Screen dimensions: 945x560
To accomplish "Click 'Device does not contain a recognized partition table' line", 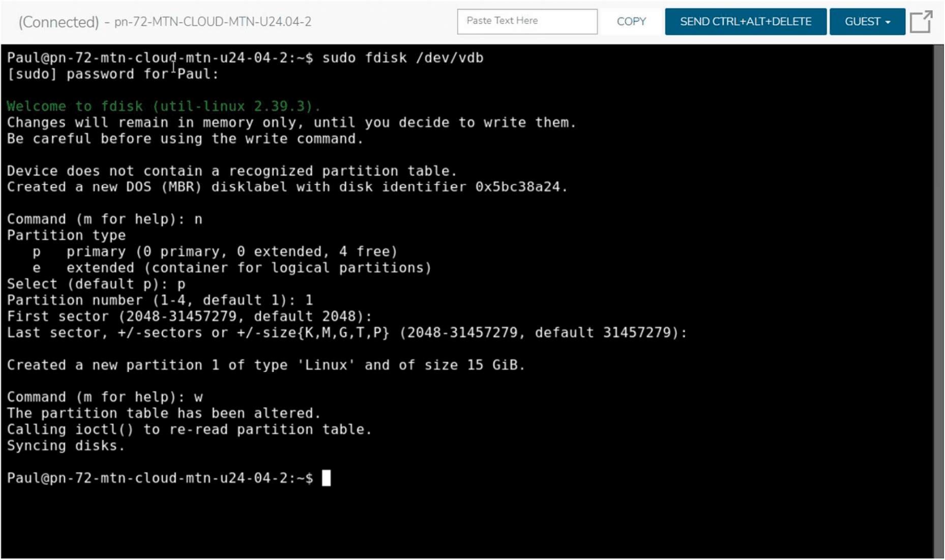I will click(232, 171).
